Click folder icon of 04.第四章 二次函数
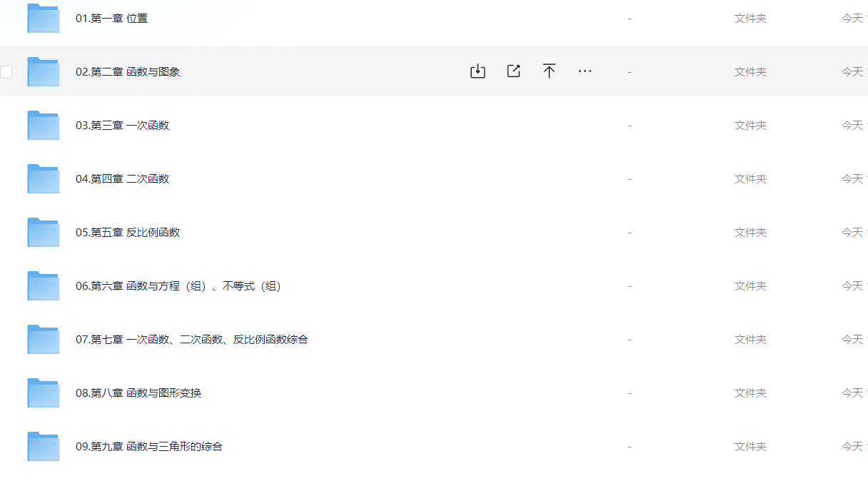 (44, 178)
